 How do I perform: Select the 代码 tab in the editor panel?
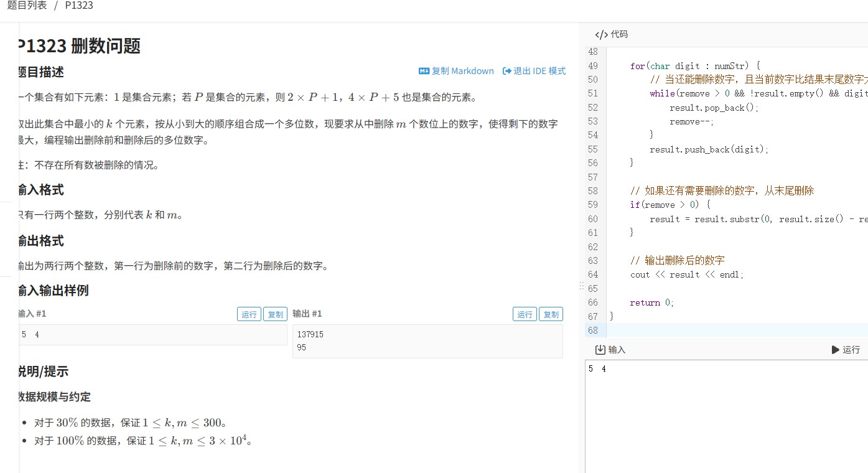point(611,35)
